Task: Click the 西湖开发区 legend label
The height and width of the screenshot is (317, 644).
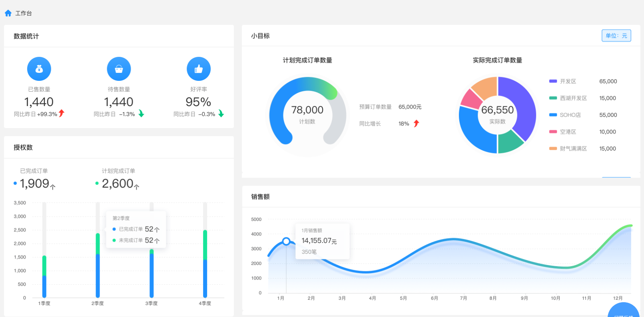Action: pyautogui.click(x=573, y=98)
